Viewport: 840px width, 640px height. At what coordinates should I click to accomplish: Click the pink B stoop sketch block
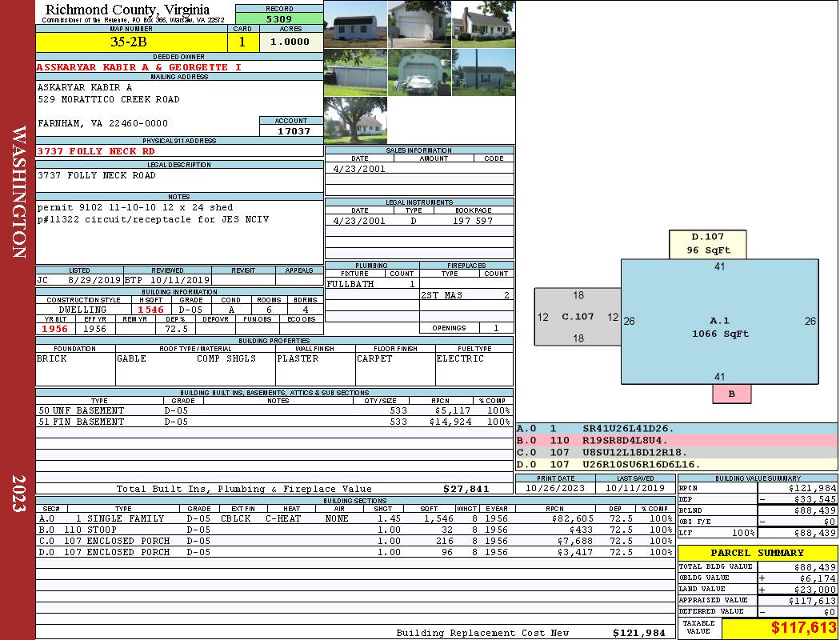731,394
